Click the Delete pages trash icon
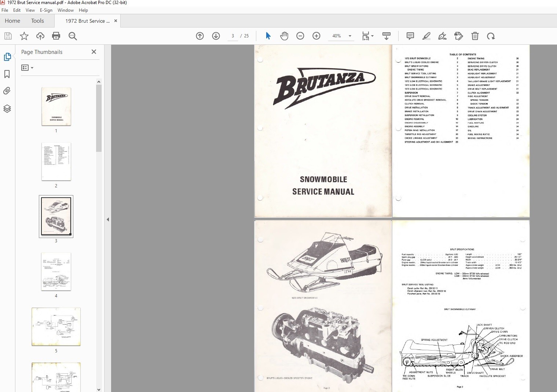Screen dimensions: 557x392 tap(475, 36)
